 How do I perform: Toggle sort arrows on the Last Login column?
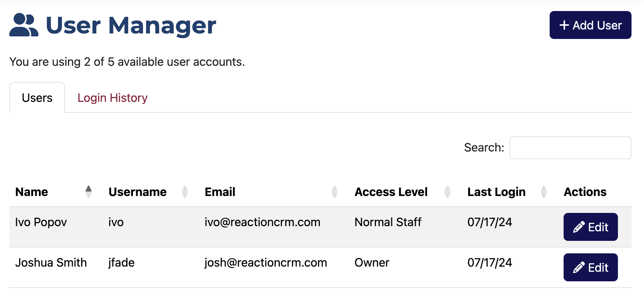click(x=544, y=192)
